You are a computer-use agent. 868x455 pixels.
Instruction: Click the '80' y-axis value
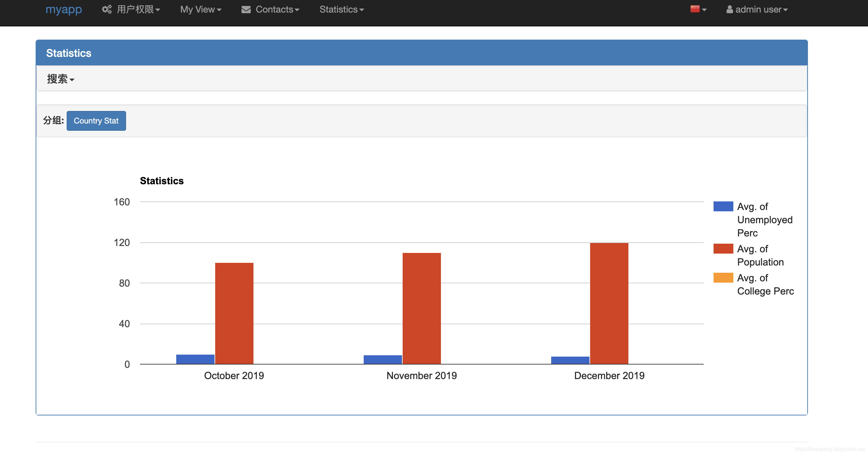[124, 283]
